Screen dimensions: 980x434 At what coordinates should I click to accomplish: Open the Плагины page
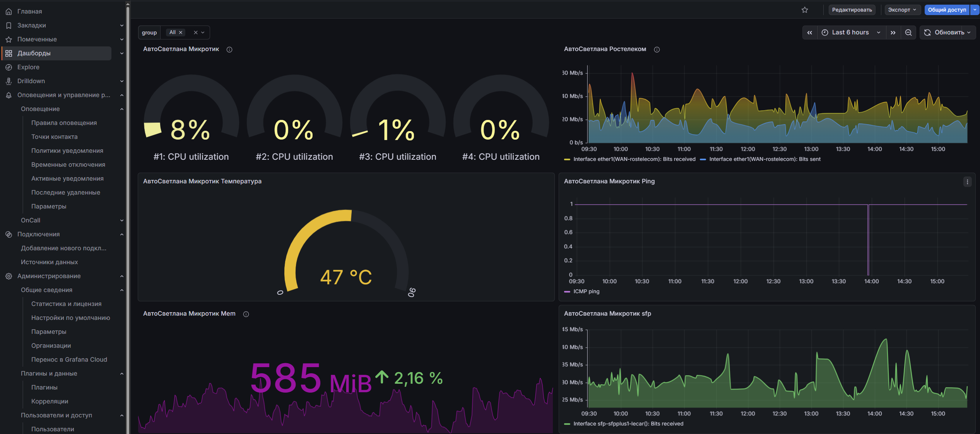[44, 388]
